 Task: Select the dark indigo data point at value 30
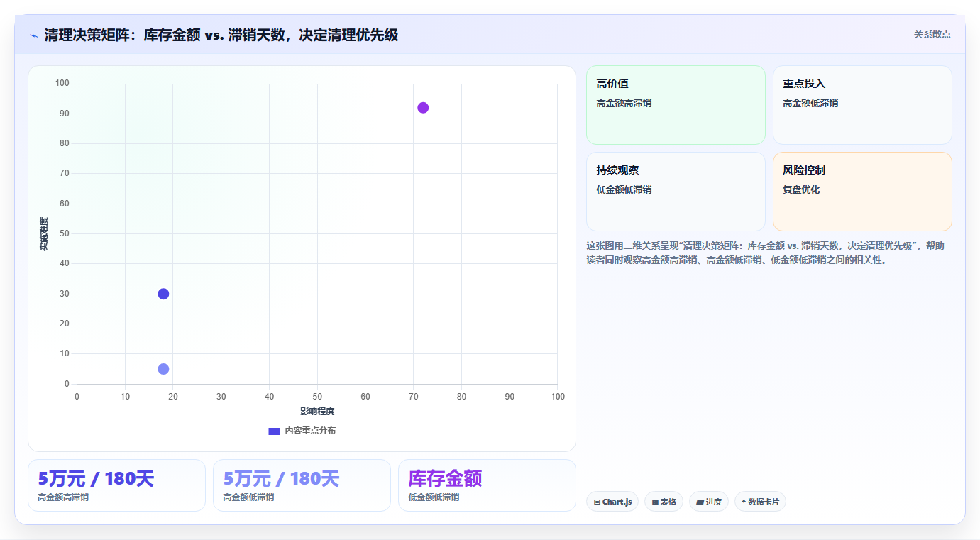point(163,294)
